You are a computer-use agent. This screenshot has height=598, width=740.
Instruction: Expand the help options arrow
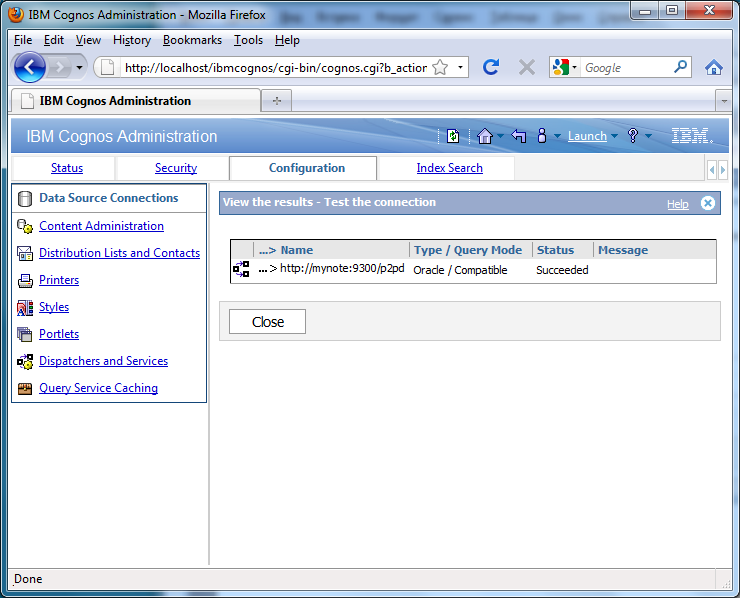[648, 136]
